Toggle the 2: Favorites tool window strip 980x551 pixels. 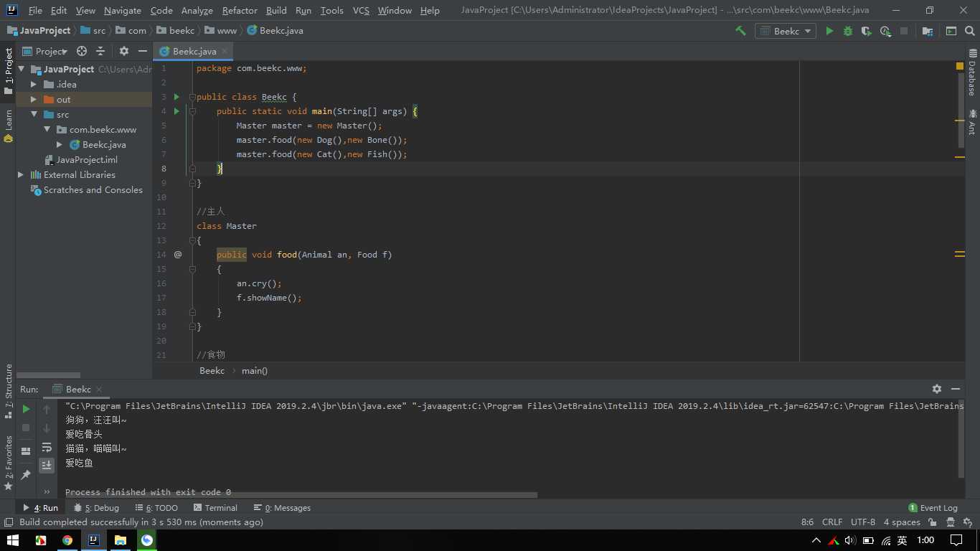(x=8, y=463)
